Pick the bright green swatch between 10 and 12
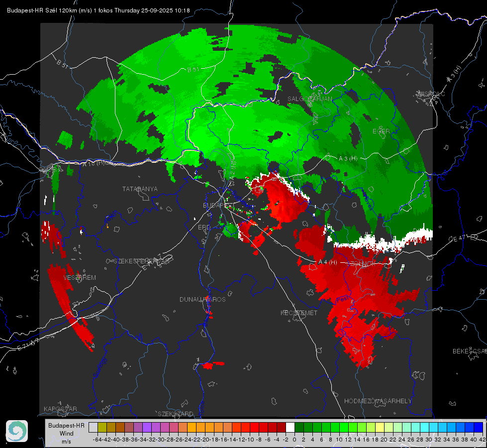Image resolution: width=487 pixels, height=448 pixels. [344, 427]
